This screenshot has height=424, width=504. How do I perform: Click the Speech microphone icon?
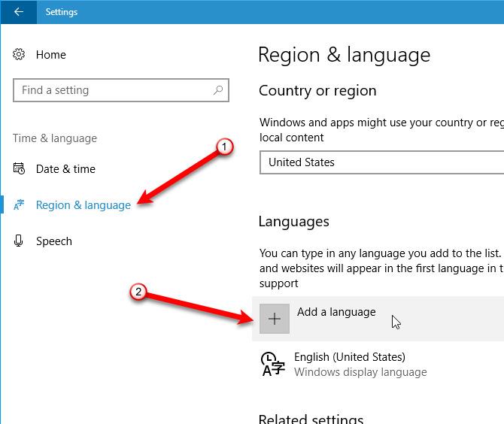(x=20, y=241)
